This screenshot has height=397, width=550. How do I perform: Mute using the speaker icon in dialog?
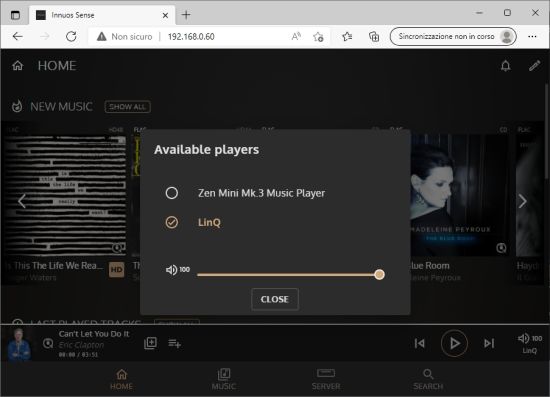pyautogui.click(x=171, y=270)
